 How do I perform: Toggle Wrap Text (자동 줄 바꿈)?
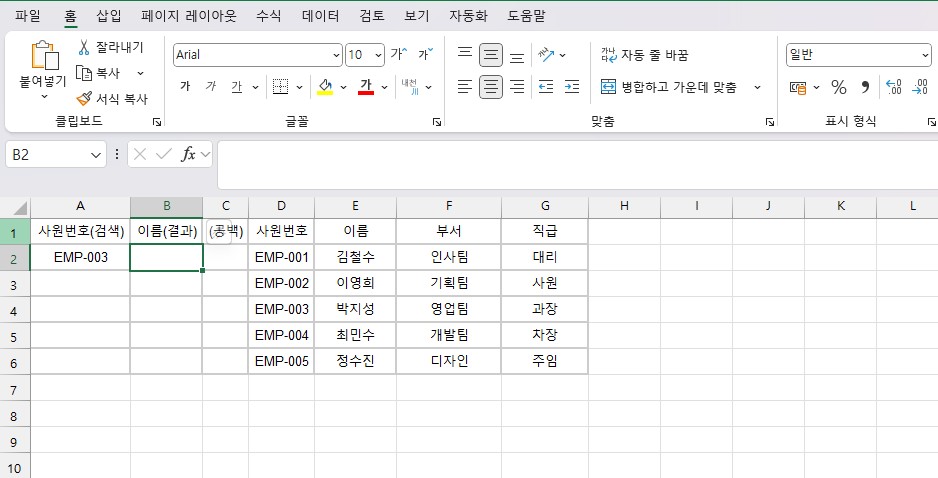point(645,55)
